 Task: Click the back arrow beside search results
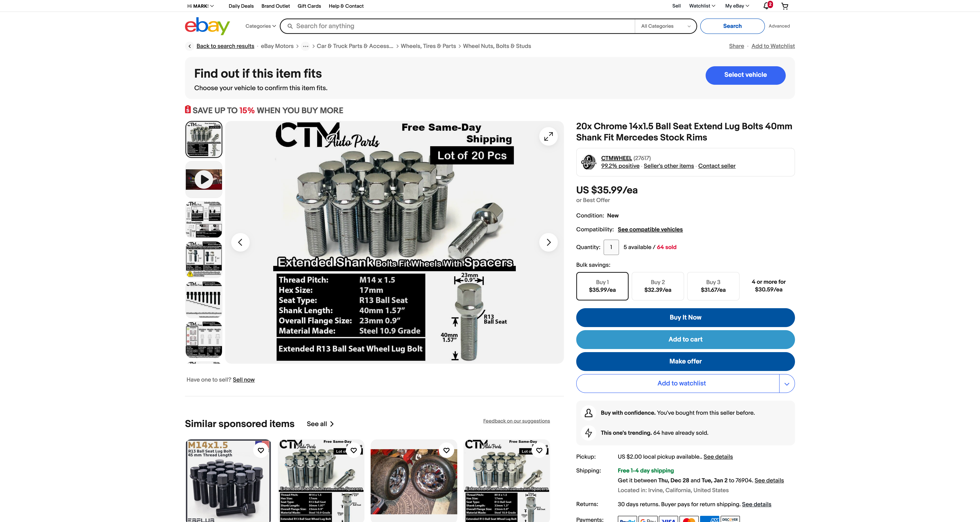point(189,46)
